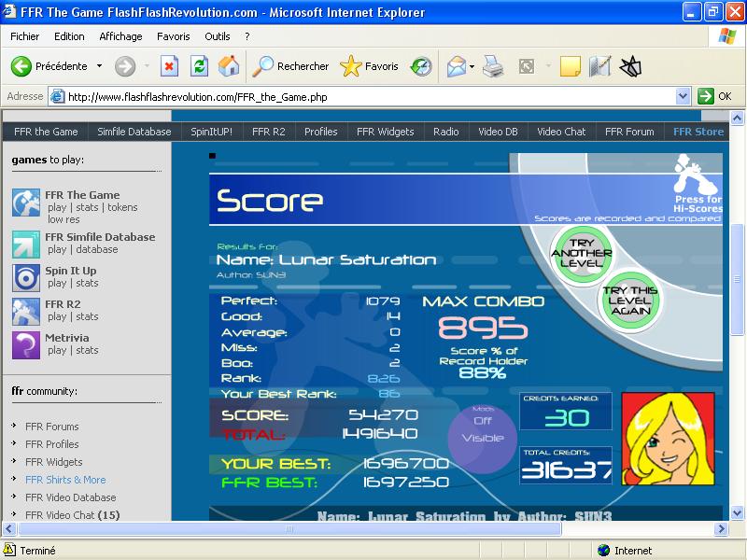Screen dimensions: 747x560
Task: Click Press for Hi-Scores dancer icon
Action: pyautogui.click(x=696, y=175)
